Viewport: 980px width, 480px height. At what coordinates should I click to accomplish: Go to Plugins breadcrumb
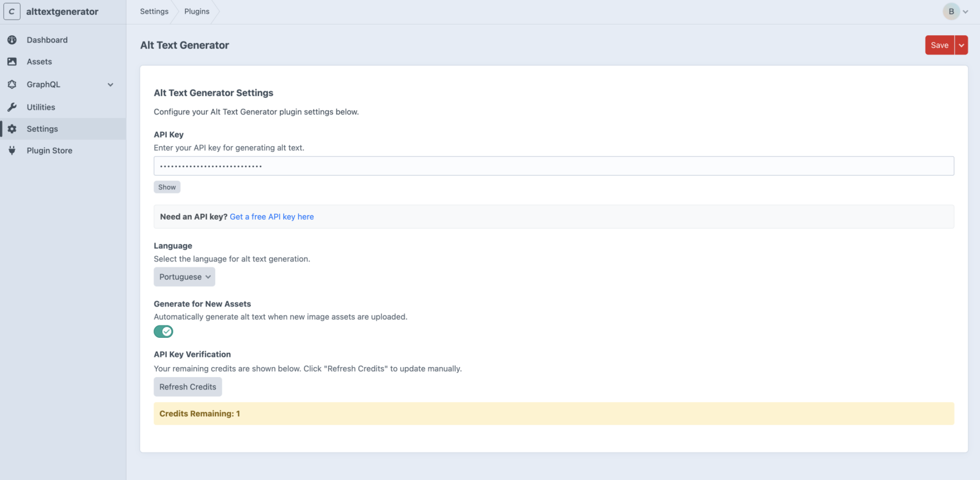(x=196, y=12)
